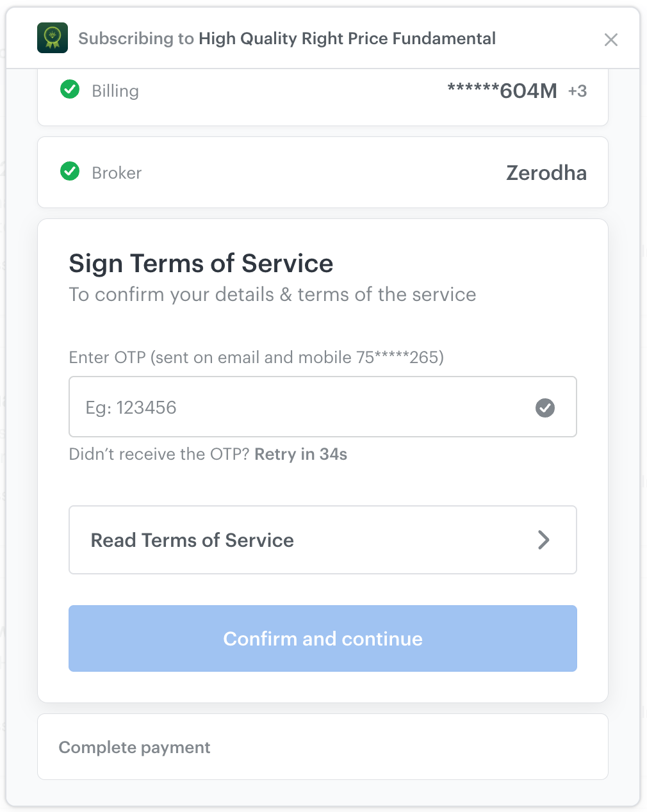Expand the Billing step row

pos(323,95)
